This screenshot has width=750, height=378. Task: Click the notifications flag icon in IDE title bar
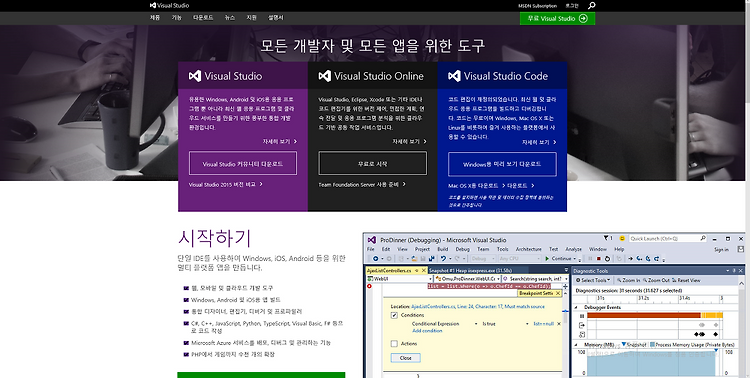pos(607,238)
